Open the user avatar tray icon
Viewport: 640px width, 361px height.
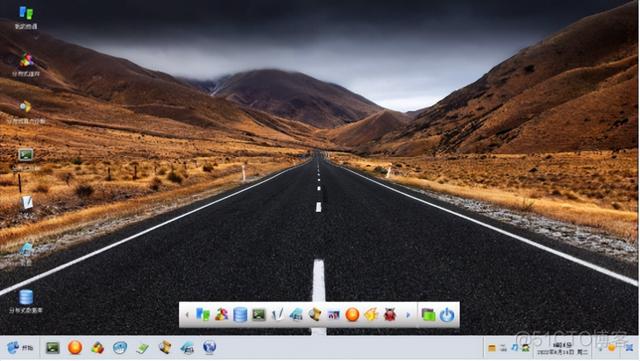click(x=525, y=348)
